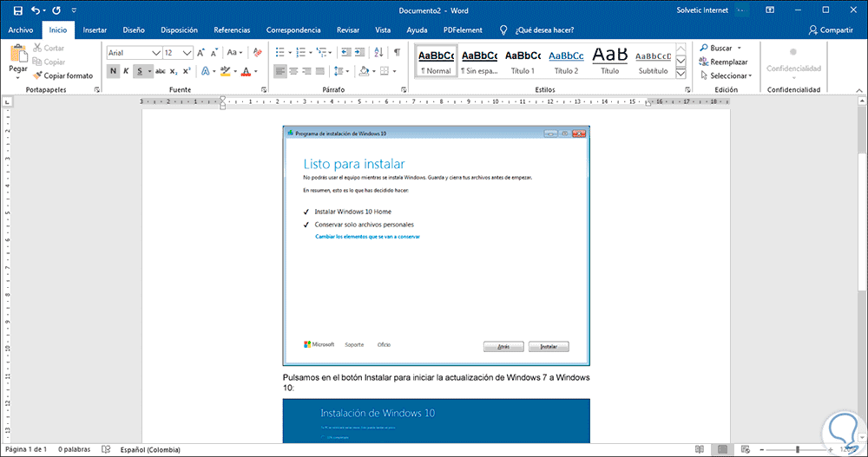
Task: Increase paragraph indent
Action: (360, 53)
